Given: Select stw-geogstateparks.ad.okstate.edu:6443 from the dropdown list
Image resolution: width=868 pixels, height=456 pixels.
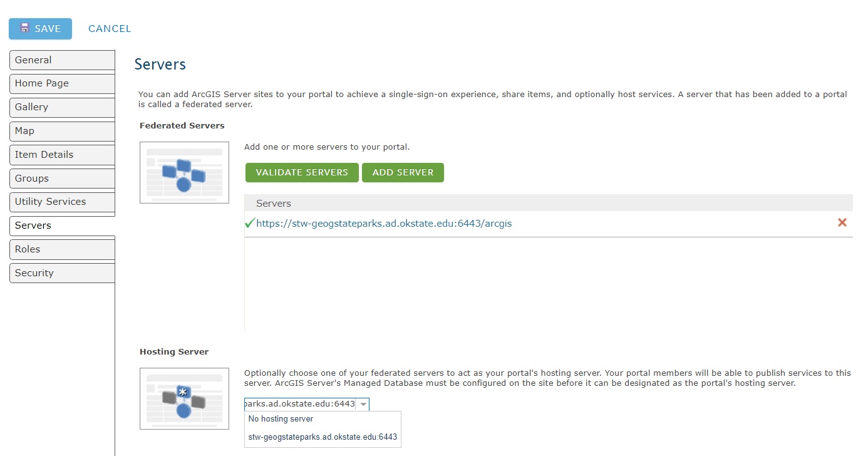Looking at the screenshot, I should pos(323,437).
